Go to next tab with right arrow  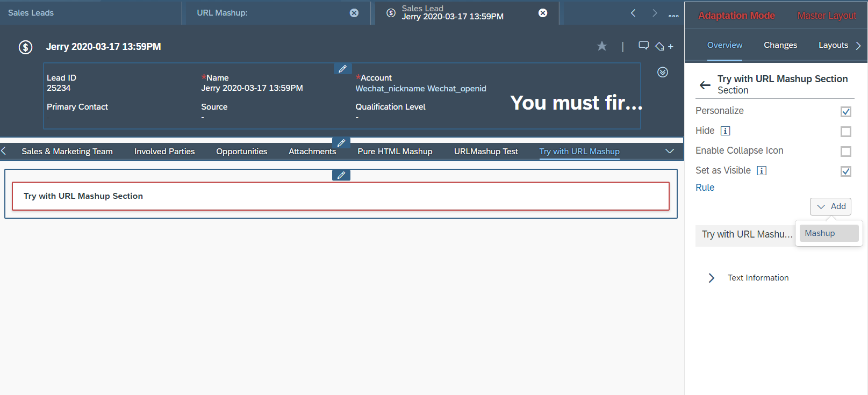point(655,13)
